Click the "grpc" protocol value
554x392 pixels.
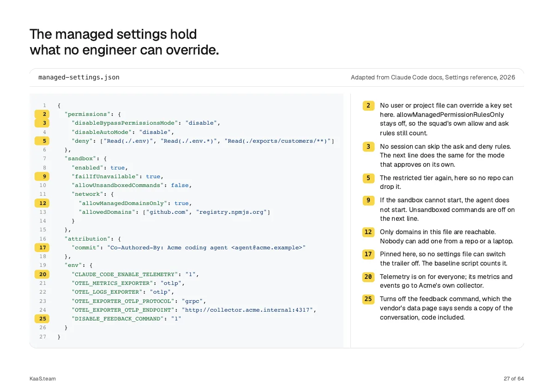pos(193,301)
